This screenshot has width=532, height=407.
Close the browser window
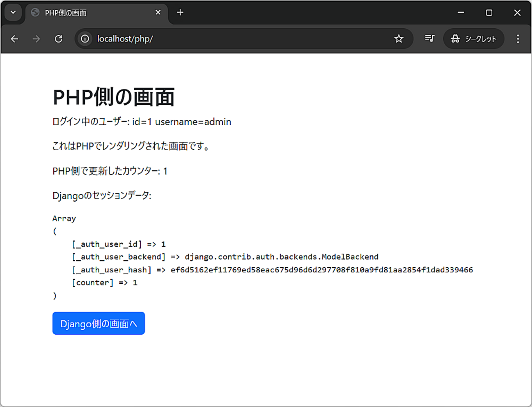tap(517, 13)
